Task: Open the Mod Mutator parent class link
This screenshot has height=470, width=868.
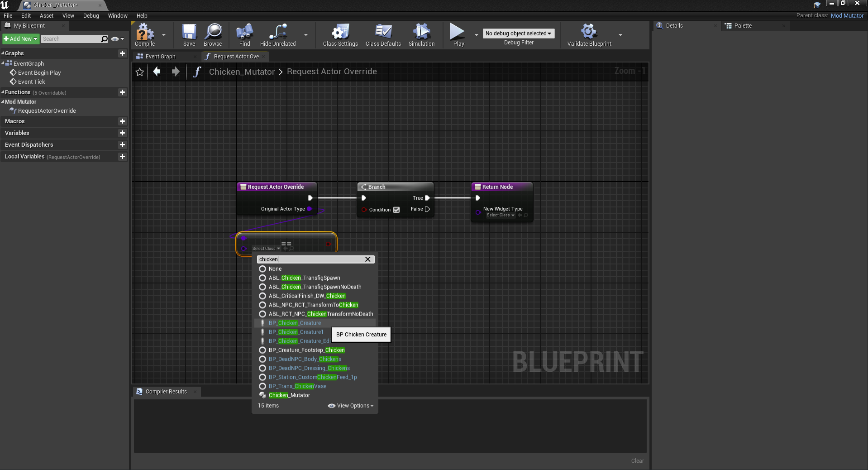Action: [x=847, y=15]
